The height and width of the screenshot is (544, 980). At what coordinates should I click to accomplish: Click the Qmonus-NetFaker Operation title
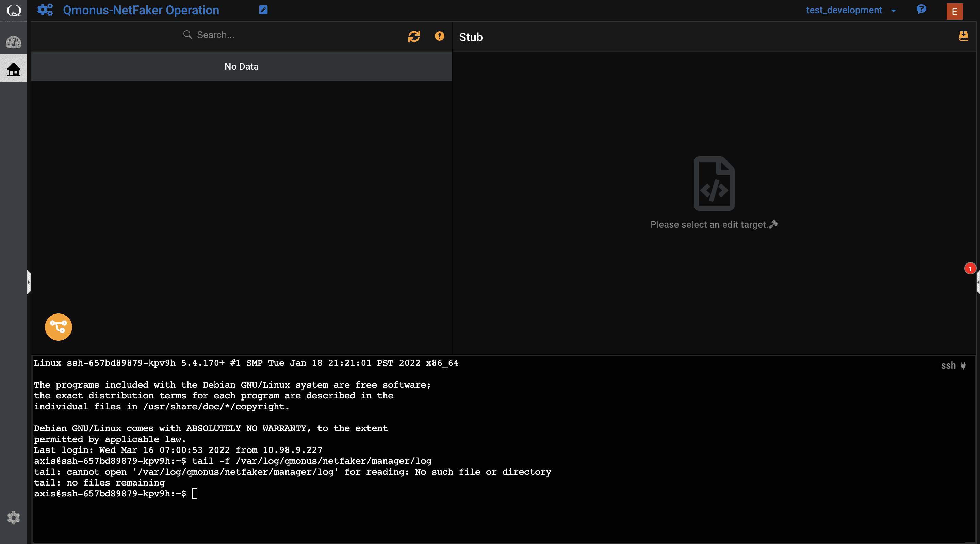[x=141, y=10]
